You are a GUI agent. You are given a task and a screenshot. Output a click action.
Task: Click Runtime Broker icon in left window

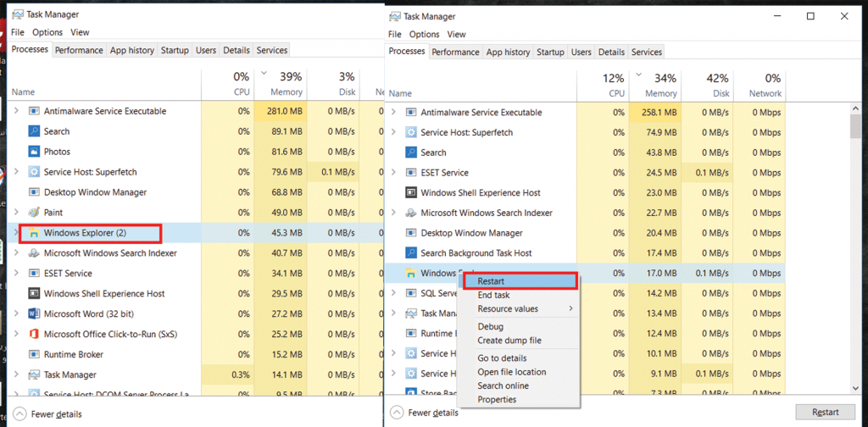[34, 354]
